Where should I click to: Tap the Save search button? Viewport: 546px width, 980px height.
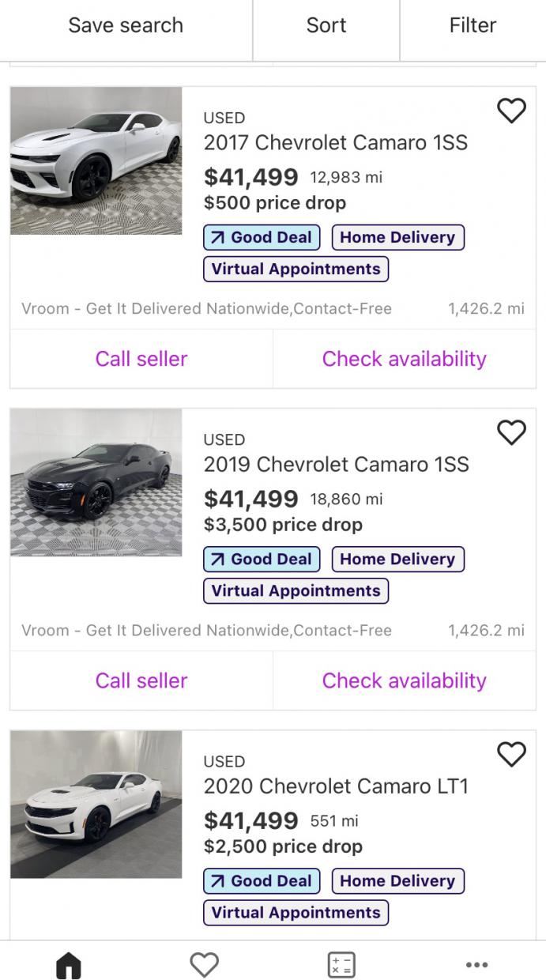click(x=126, y=25)
